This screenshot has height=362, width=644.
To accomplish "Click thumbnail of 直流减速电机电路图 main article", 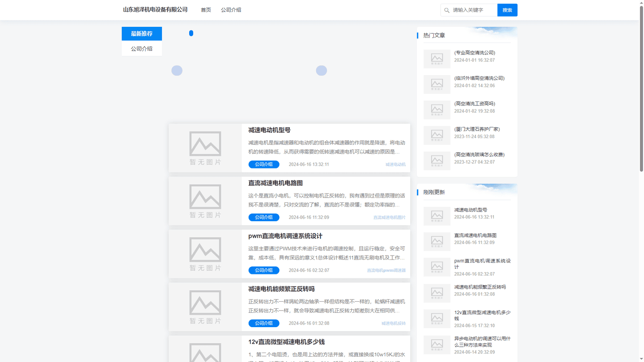I will pos(205,201).
